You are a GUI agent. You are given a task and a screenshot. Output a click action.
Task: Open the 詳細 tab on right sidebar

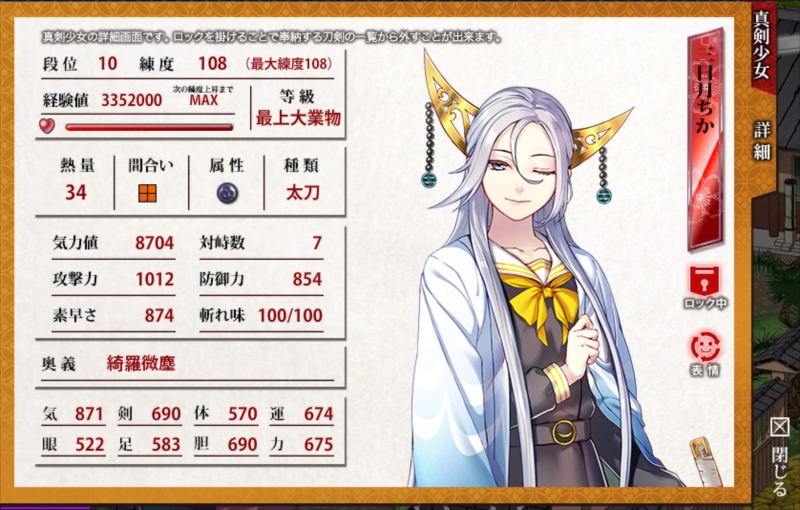763,141
